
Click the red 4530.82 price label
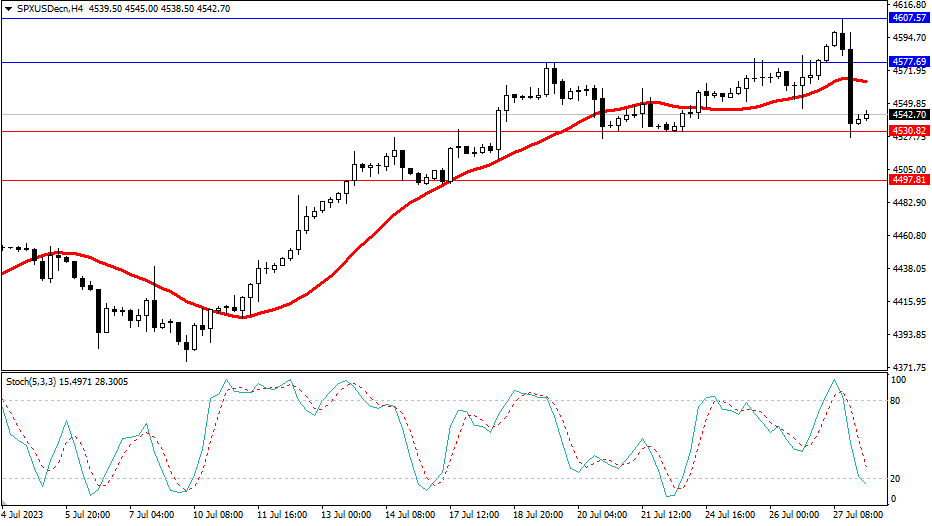909,131
